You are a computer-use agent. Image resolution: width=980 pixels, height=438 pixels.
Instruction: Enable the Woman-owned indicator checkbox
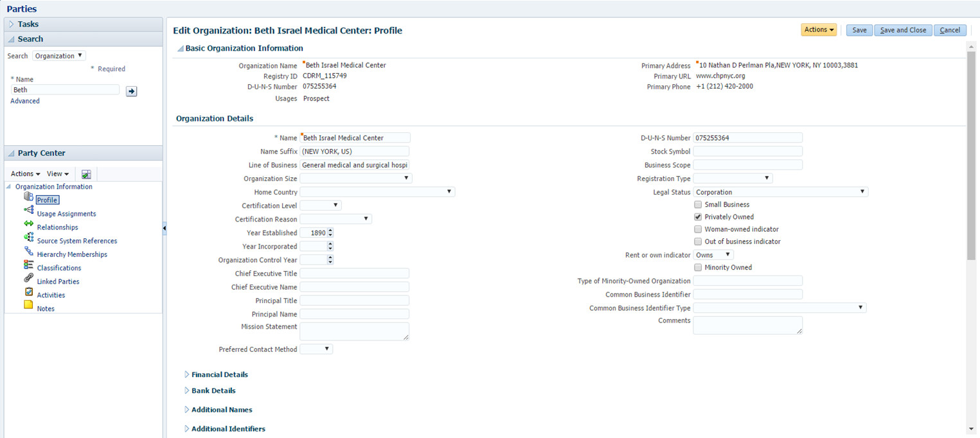pos(698,229)
